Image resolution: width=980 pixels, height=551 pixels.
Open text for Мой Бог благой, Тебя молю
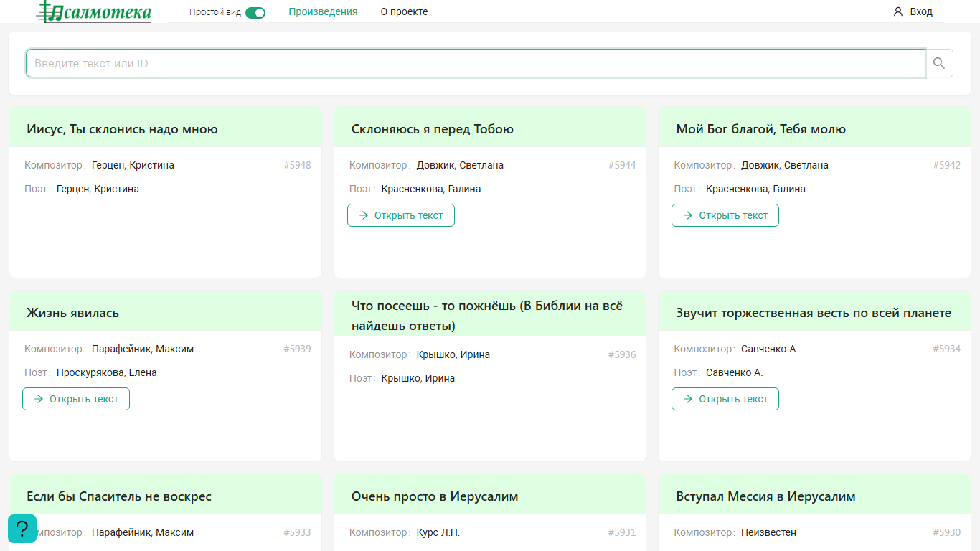tap(725, 215)
